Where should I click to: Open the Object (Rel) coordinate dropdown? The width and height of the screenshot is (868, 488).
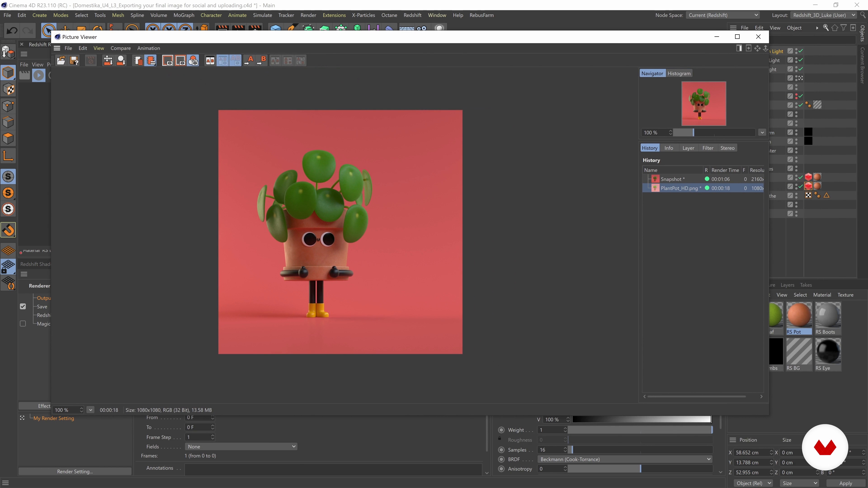(753, 483)
